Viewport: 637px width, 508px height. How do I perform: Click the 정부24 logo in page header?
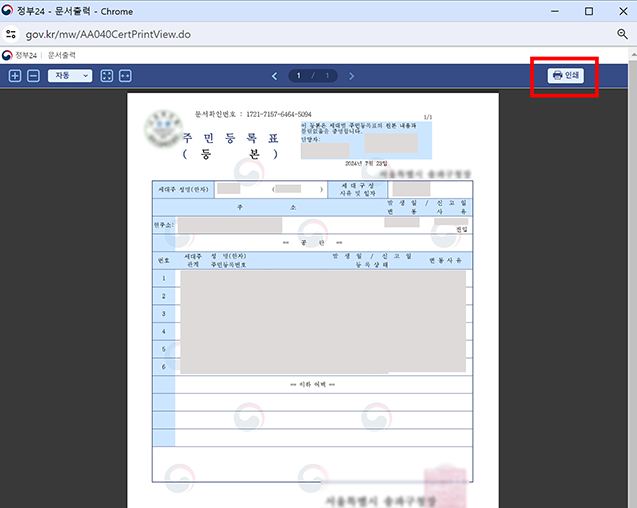click(x=20, y=55)
